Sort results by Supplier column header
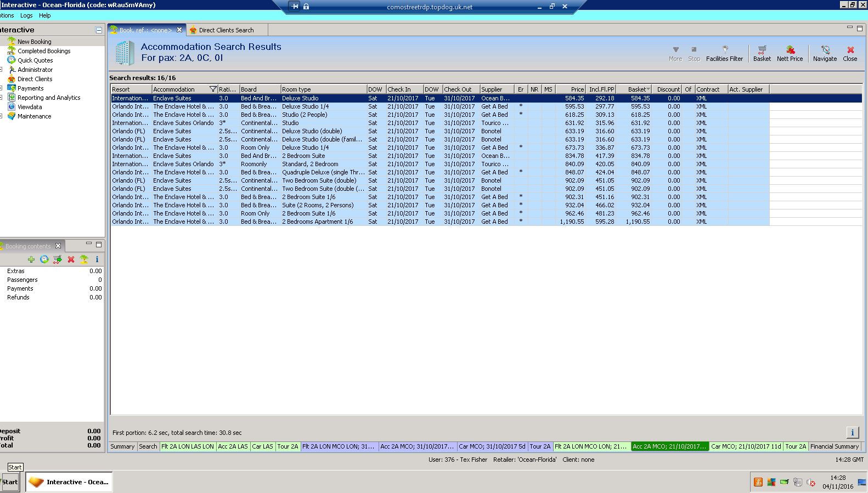Image resolution: width=868 pixels, height=493 pixels. pos(498,89)
